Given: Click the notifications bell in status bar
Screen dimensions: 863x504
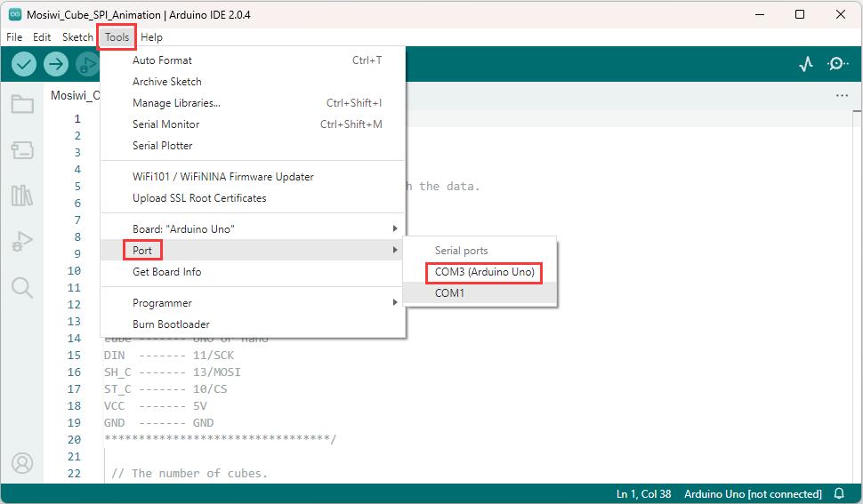Looking at the screenshot, I should pyautogui.click(x=839, y=493).
